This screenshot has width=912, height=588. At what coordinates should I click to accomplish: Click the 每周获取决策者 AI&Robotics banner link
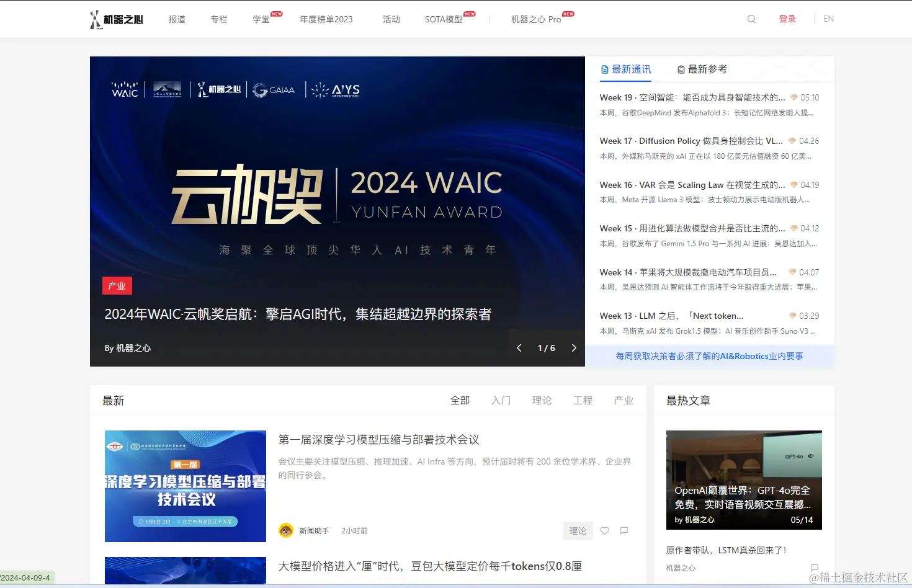click(709, 356)
